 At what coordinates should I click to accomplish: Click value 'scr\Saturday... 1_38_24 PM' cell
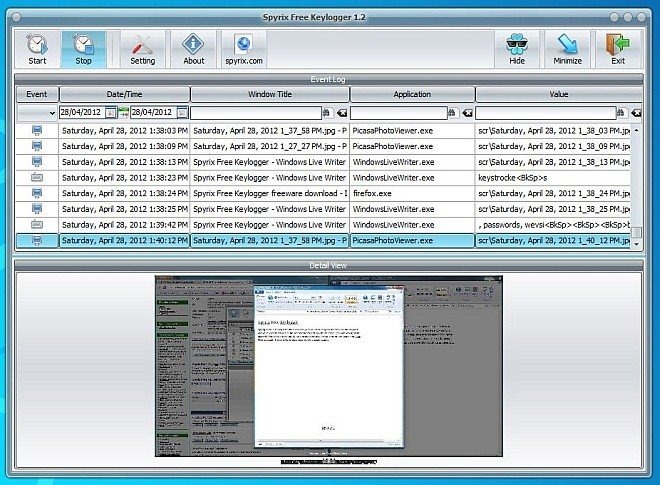pos(553,193)
